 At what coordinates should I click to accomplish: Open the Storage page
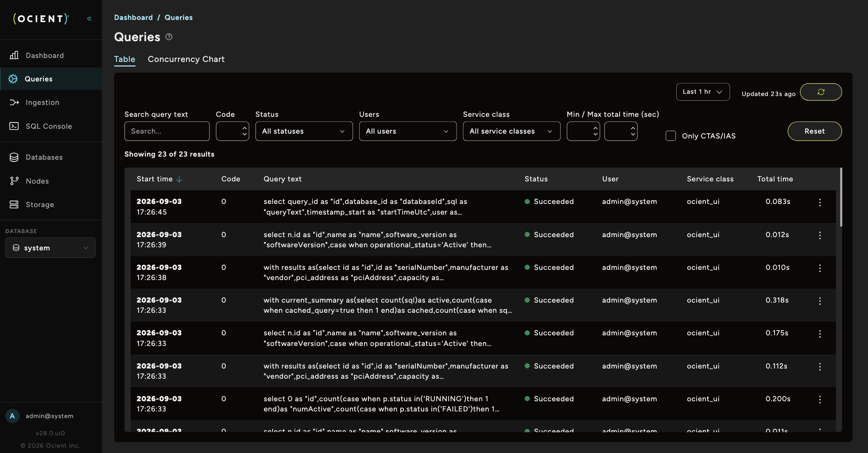[51, 204]
